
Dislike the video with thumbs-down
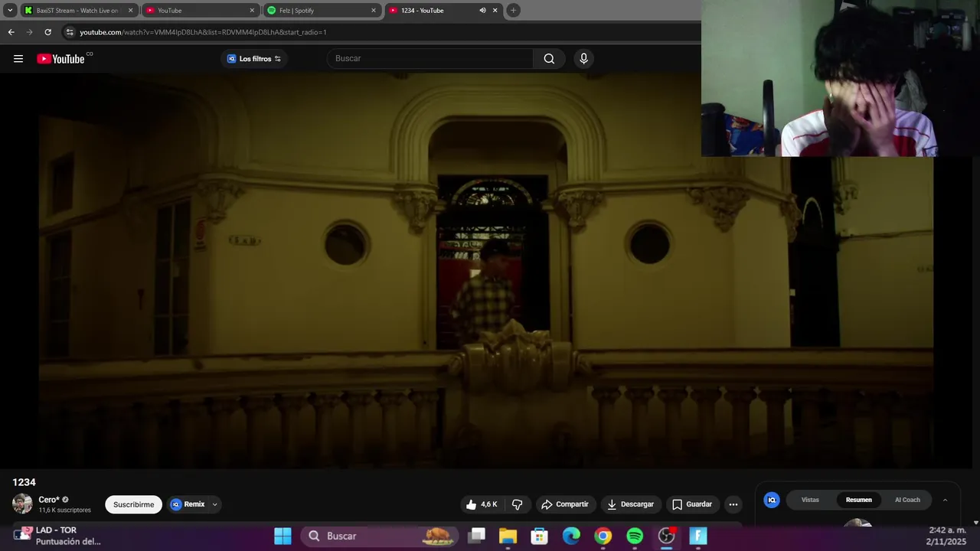point(518,504)
